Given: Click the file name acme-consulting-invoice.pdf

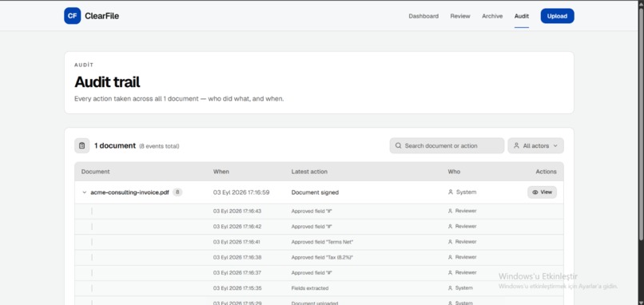Looking at the screenshot, I should [x=129, y=192].
